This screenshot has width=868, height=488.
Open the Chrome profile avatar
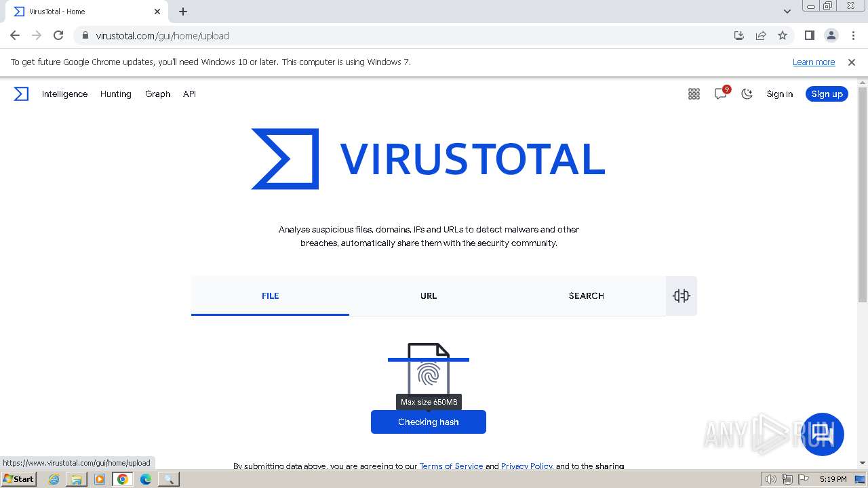[831, 35]
